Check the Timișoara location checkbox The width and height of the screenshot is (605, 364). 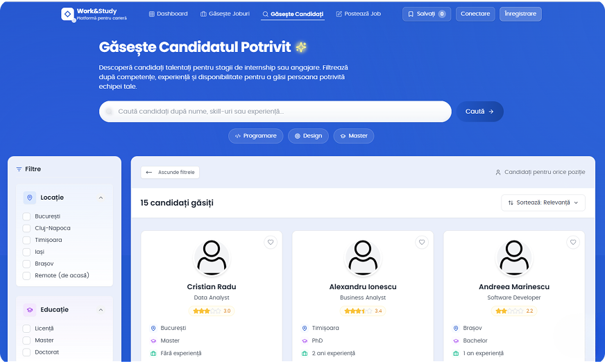click(x=26, y=240)
